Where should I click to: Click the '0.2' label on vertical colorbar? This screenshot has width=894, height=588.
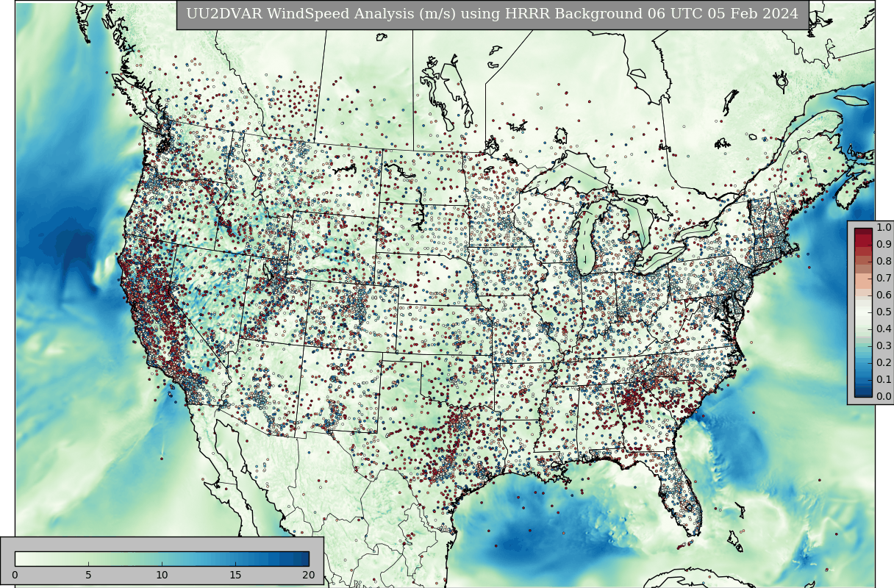[x=884, y=363]
